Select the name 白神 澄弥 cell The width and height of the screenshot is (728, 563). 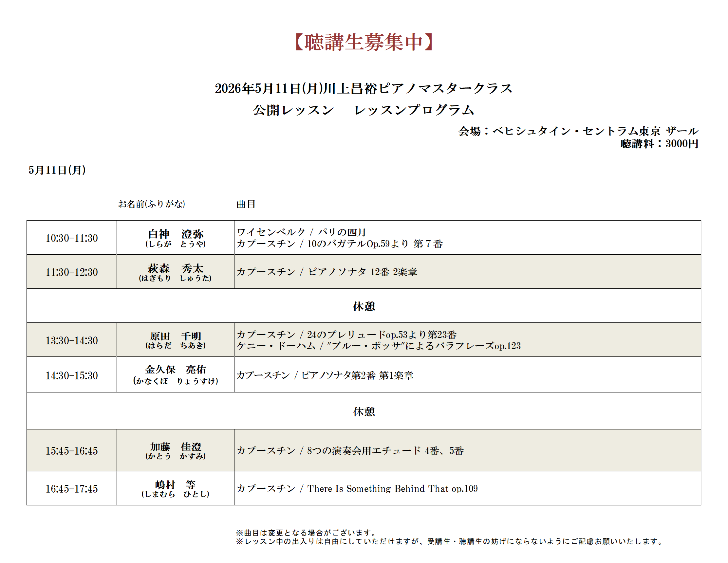point(175,238)
